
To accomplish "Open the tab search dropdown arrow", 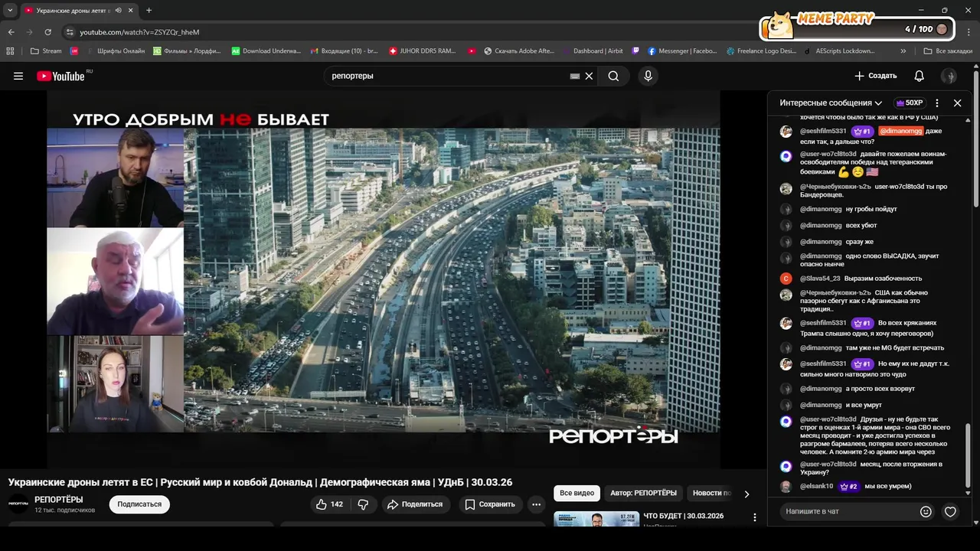I will click(x=10, y=10).
